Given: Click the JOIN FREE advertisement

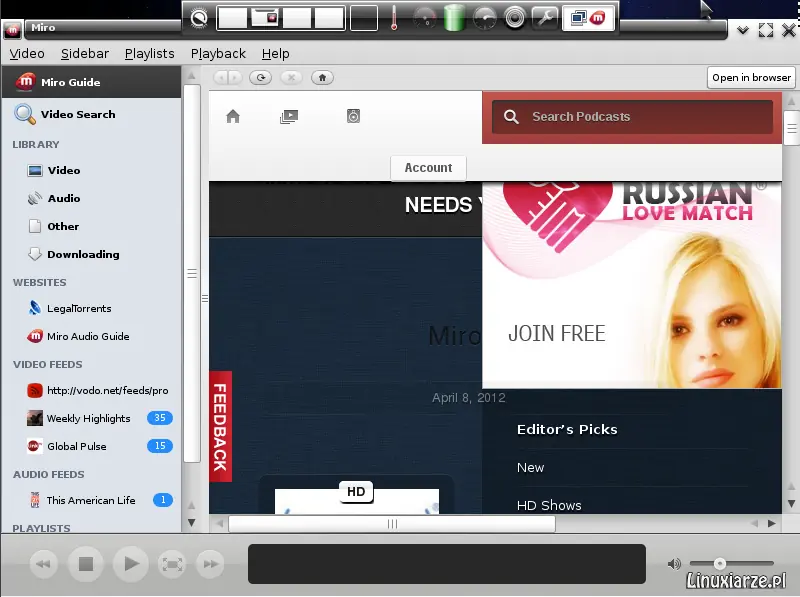Looking at the screenshot, I should click(x=632, y=285).
